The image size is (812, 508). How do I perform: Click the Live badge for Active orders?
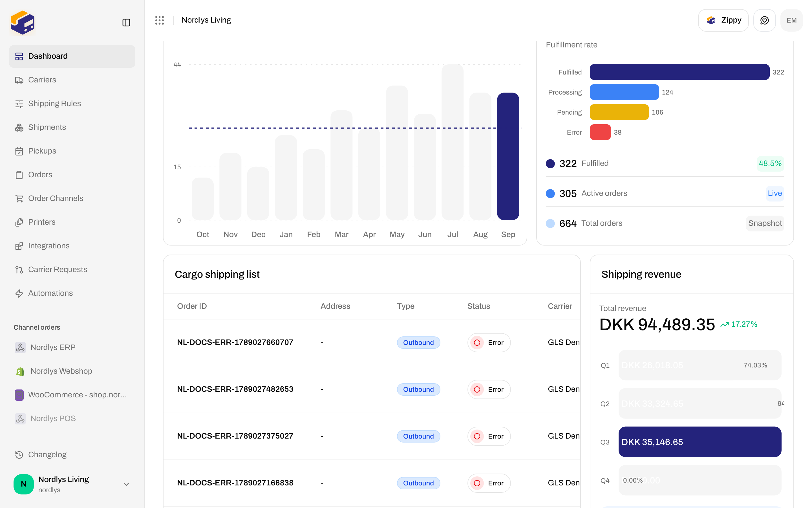775,194
